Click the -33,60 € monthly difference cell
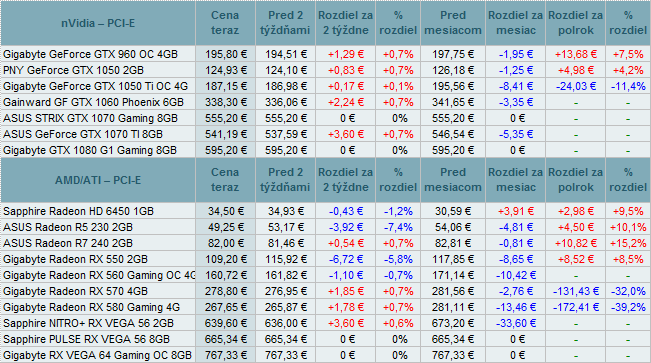 (515, 323)
